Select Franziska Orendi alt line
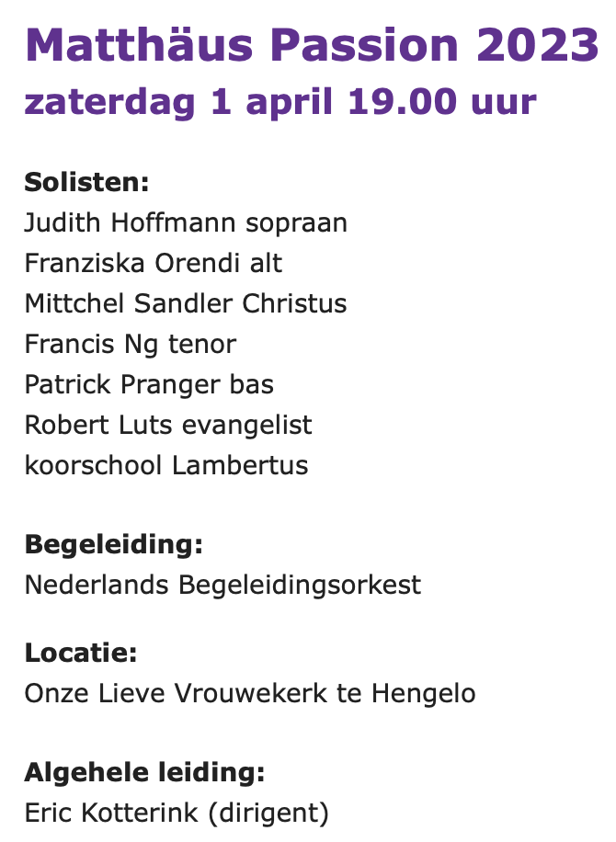 pyautogui.click(x=153, y=263)
